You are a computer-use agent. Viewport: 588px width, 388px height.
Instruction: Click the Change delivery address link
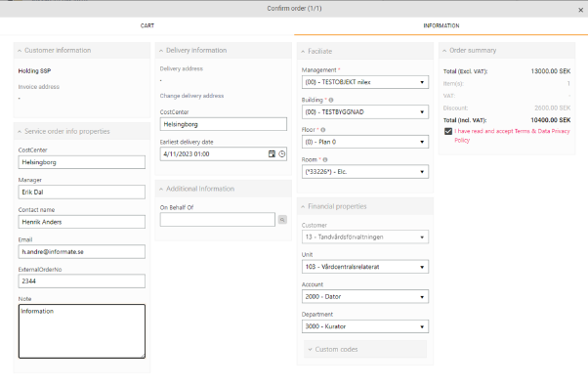point(191,96)
